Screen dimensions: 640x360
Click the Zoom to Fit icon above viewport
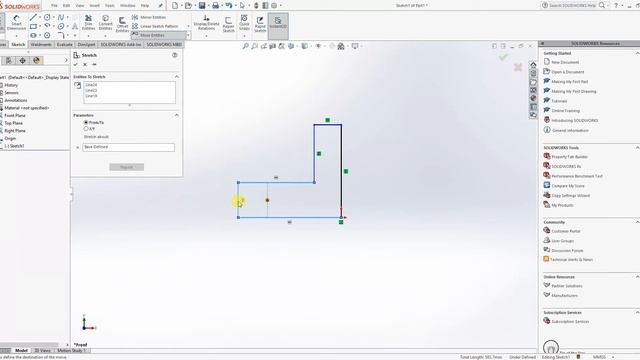[245, 46]
